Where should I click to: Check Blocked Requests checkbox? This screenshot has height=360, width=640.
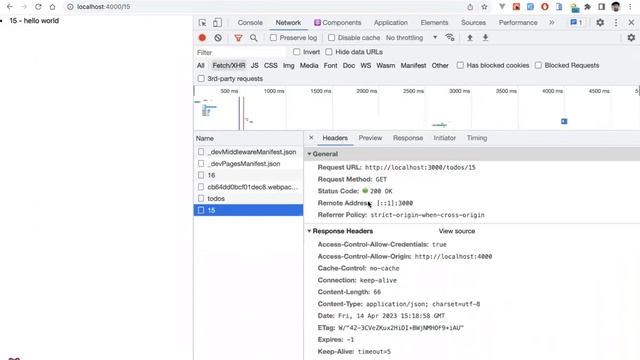pyautogui.click(x=538, y=65)
